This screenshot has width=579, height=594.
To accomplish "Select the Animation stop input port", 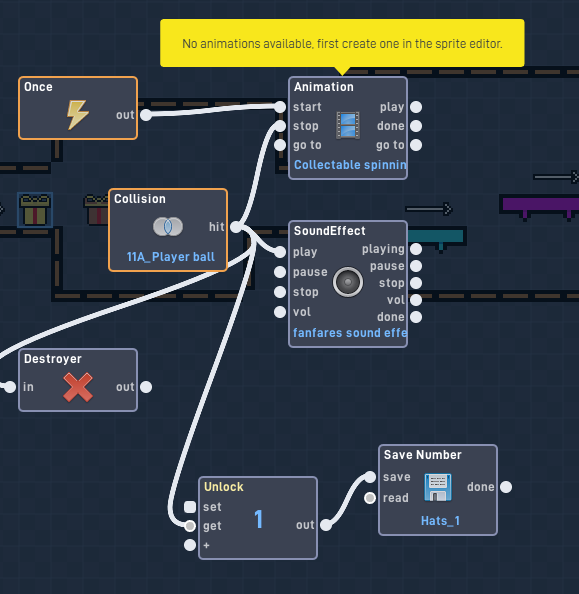I will coord(280,126).
